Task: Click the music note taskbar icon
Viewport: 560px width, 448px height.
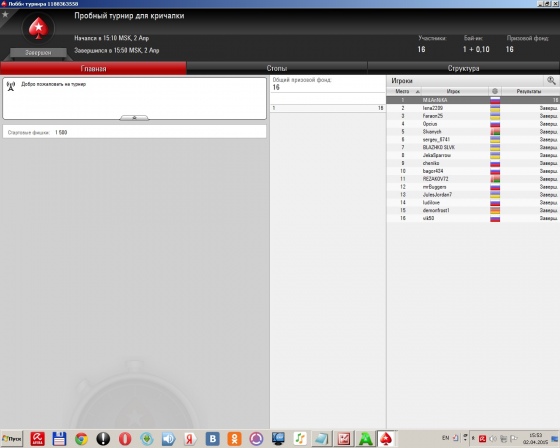Action: tap(300, 439)
